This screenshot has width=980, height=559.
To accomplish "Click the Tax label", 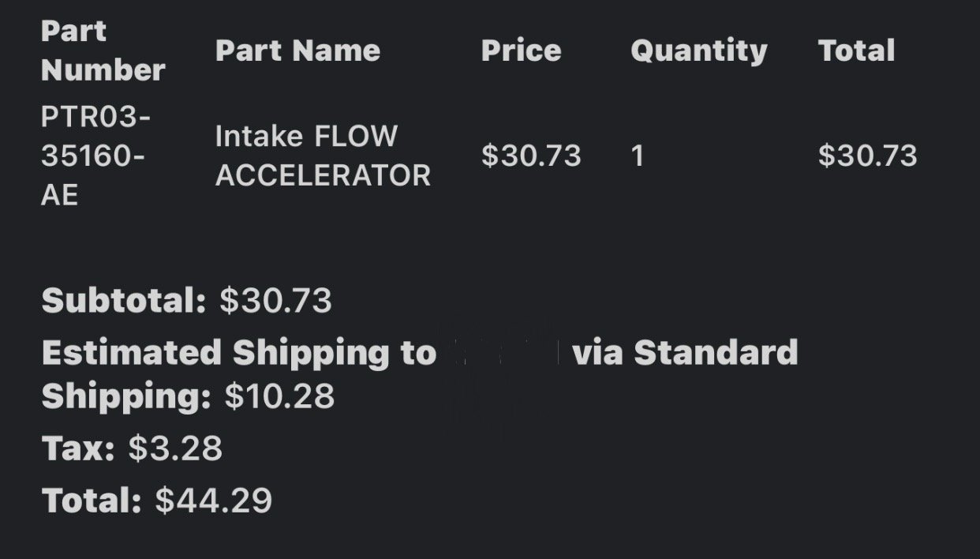I will pos(78,449).
